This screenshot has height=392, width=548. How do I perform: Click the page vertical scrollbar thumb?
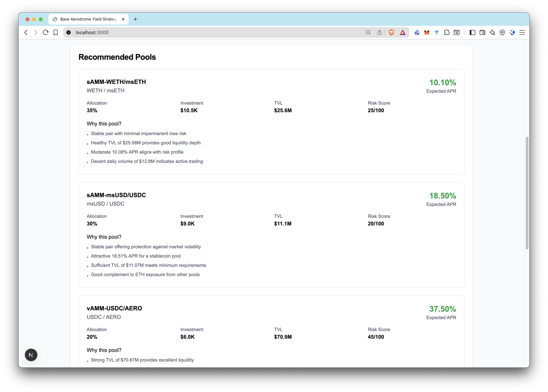[x=527, y=193]
